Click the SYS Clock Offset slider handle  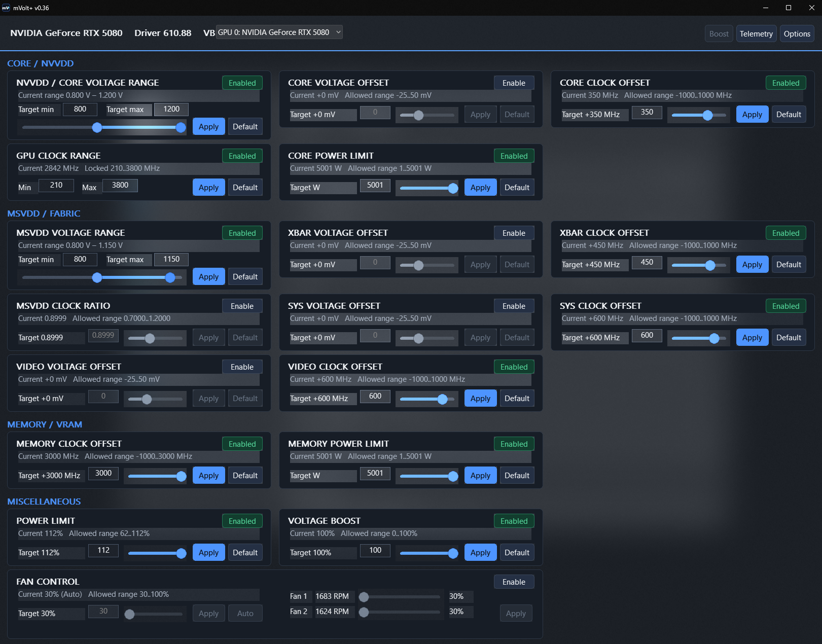click(714, 338)
